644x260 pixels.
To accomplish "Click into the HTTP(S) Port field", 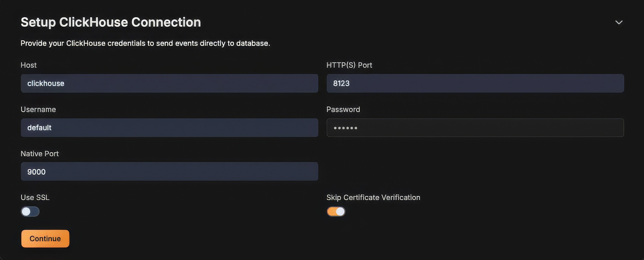I will click(475, 83).
